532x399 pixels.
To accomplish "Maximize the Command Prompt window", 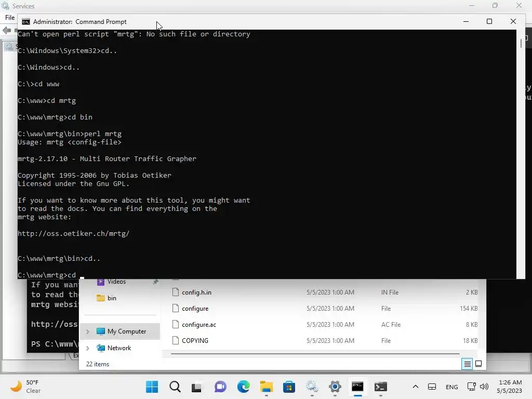I will [489, 21].
